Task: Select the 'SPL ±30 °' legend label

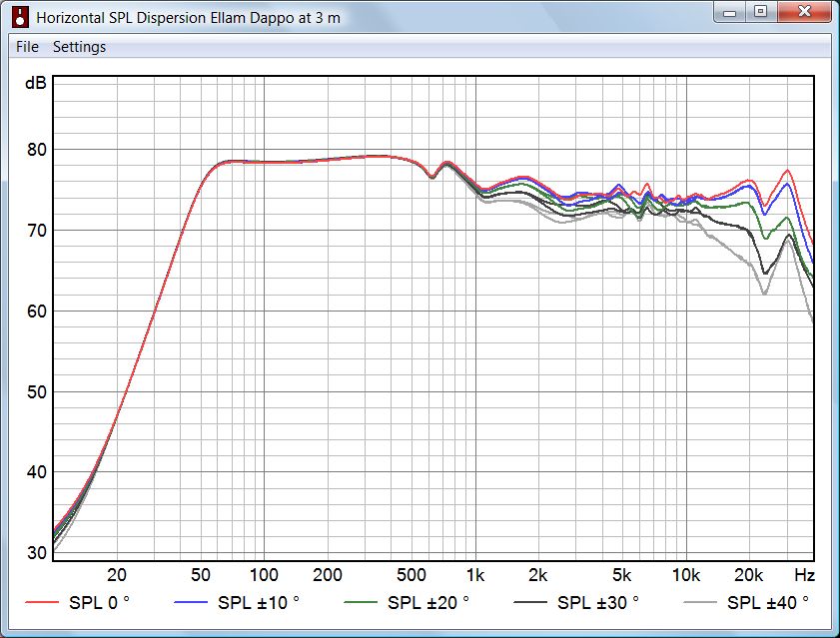Action: 598,603
